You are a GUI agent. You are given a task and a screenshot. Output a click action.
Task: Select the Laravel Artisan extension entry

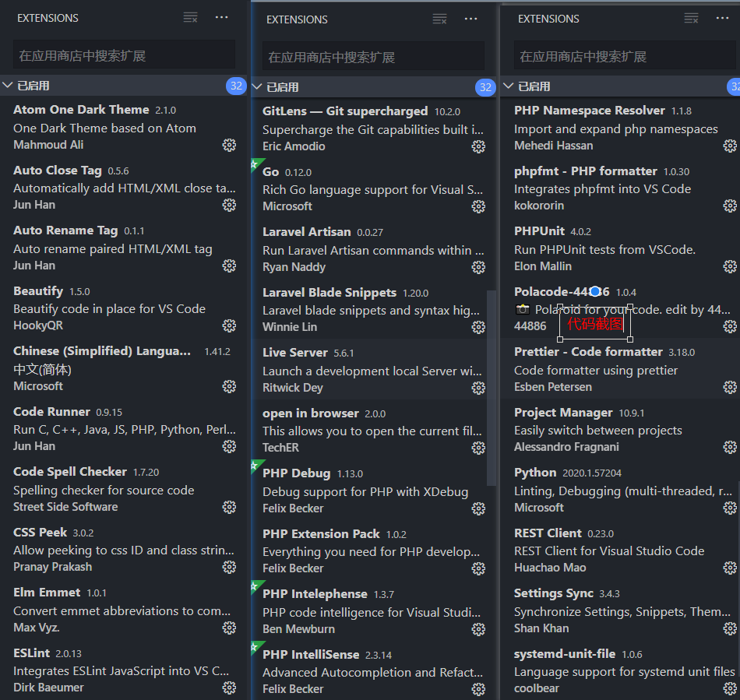click(373, 249)
